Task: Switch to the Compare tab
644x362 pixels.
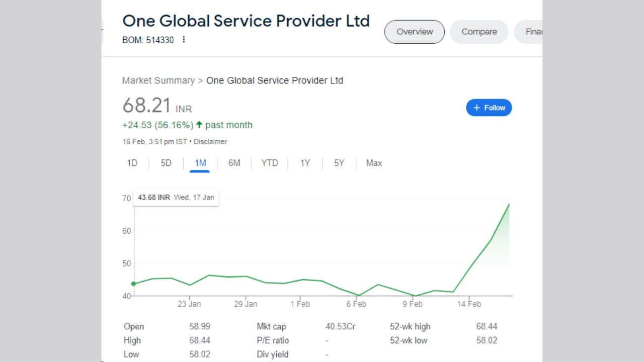Action: click(479, 32)
